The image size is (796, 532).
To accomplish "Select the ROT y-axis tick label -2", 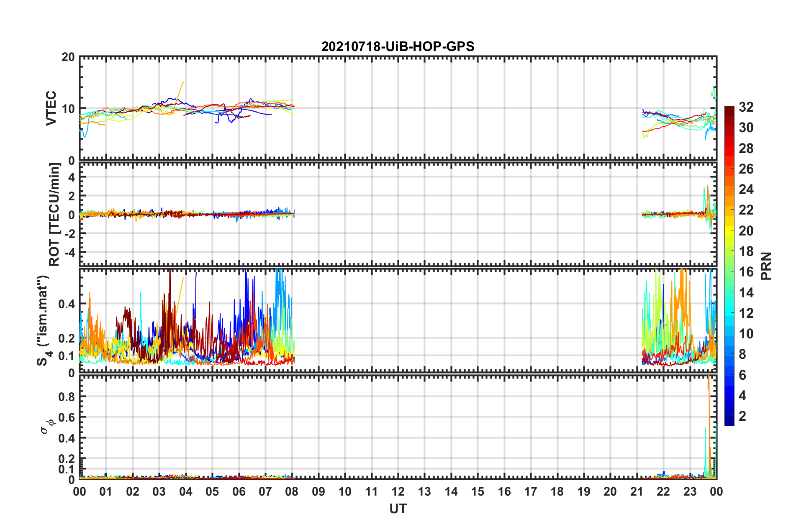I will click(x=69, y=233).
